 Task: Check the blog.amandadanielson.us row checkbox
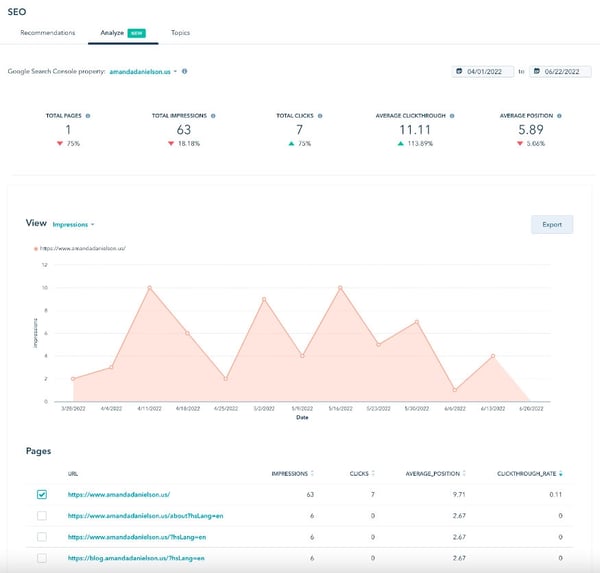click(41, 557)
